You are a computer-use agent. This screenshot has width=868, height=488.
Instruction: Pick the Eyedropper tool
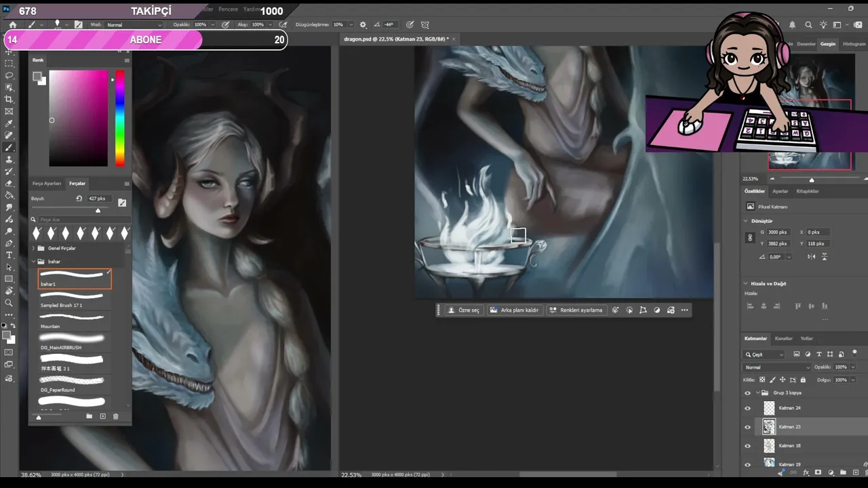click(9, 123)
